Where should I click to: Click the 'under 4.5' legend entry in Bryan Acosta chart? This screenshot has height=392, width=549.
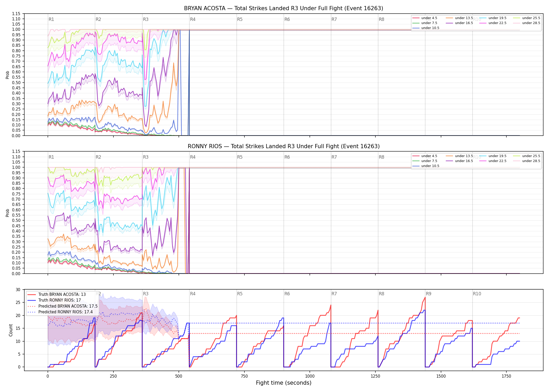(425, 18)
